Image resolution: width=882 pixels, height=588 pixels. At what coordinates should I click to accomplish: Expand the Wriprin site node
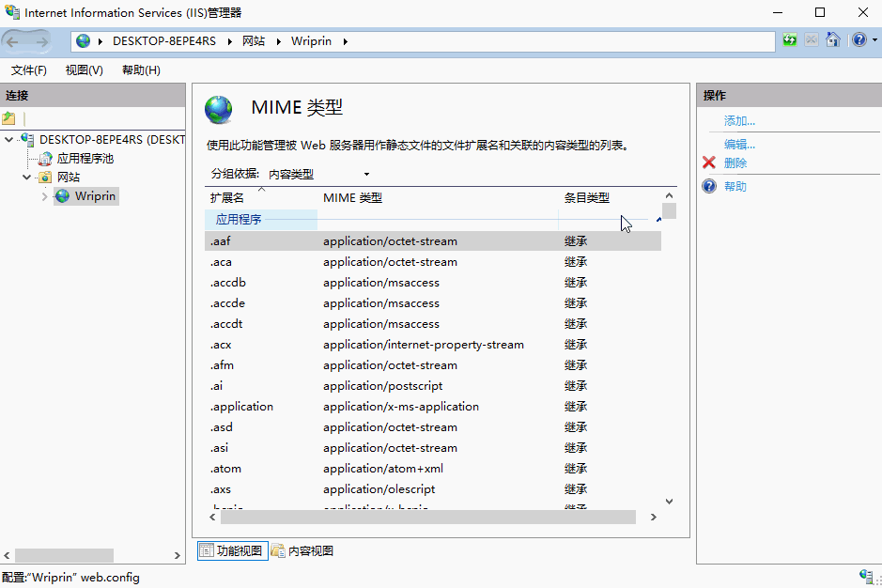[44, 196]
